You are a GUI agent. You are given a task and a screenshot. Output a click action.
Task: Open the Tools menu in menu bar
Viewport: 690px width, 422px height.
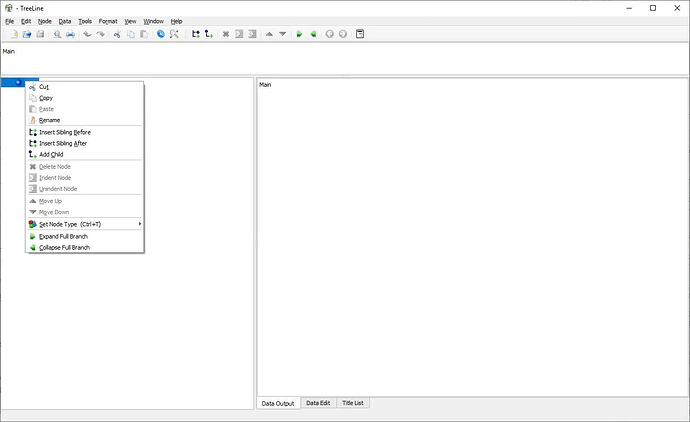[86, 21]
